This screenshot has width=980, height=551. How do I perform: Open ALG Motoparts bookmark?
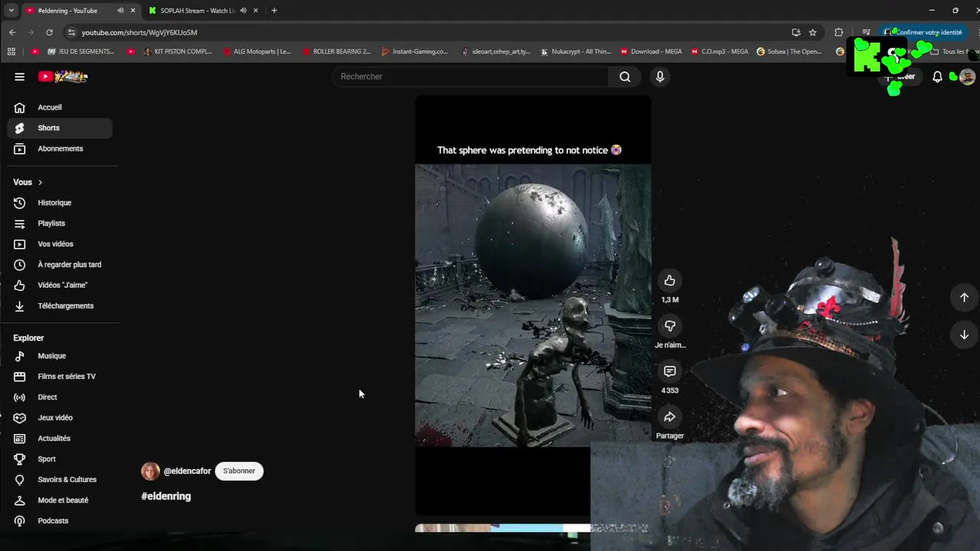pos(256,51)
